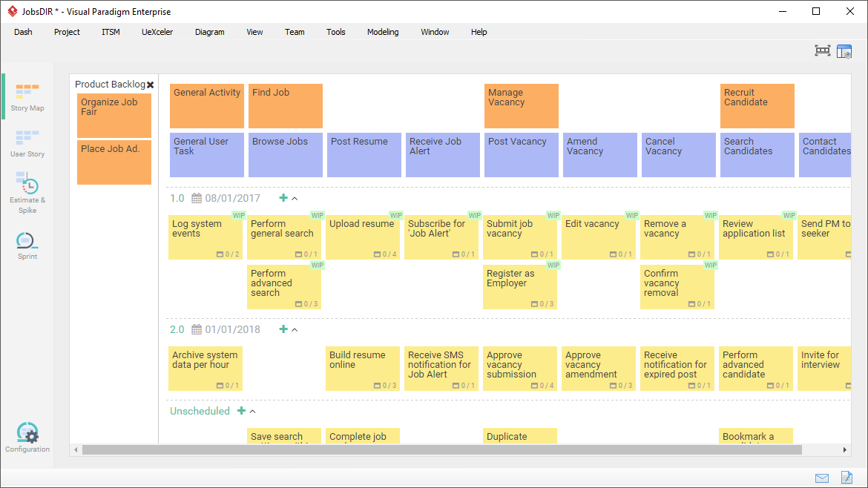Select the Receive Job Alert task card

(443, 155)
